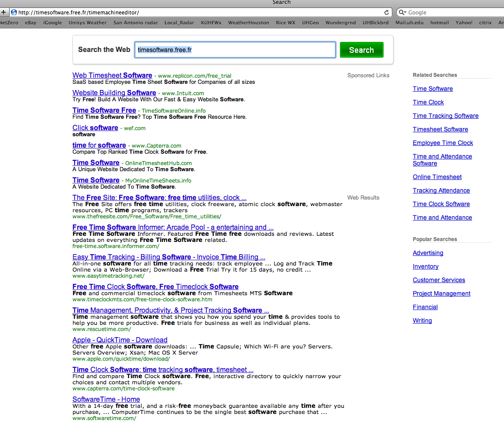
Task: Open Free Time Clock Software result
Action: coord(155,286)
